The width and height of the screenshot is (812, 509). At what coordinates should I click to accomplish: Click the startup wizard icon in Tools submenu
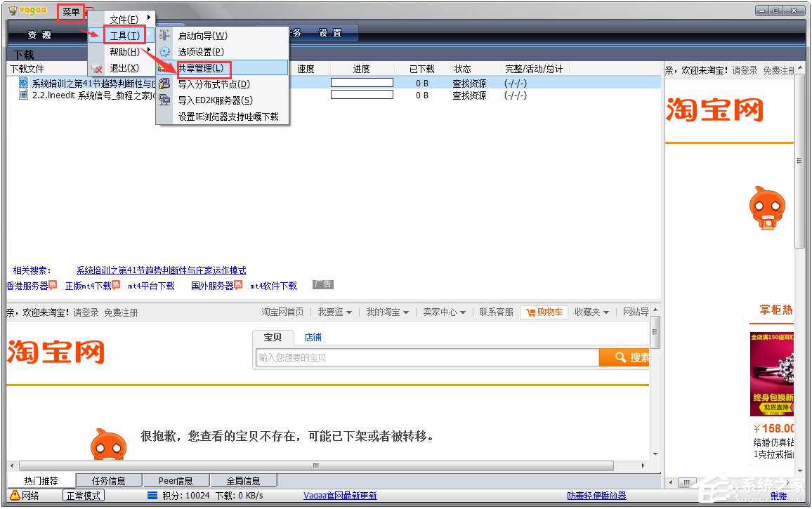tap(164, 35)
